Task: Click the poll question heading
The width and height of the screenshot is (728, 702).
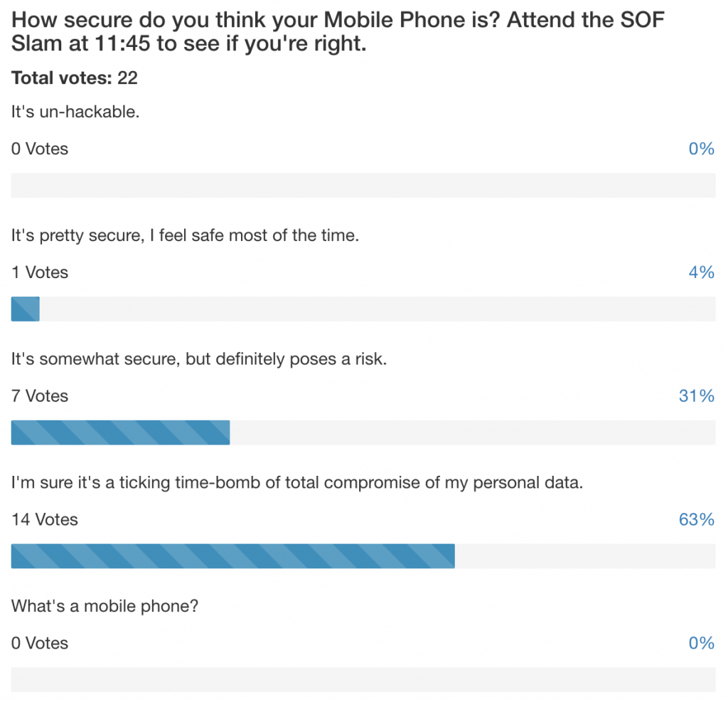Action: (x=338, y=31)
